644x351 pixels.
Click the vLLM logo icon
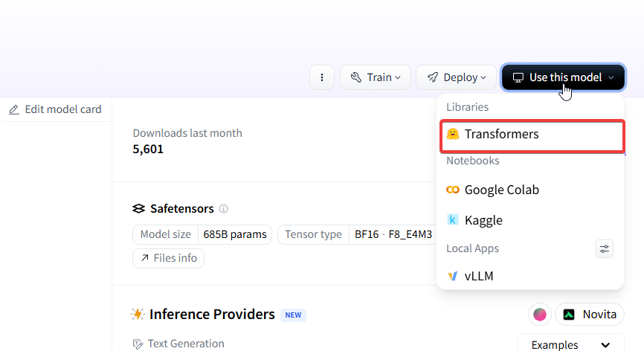tap(452, 276)
